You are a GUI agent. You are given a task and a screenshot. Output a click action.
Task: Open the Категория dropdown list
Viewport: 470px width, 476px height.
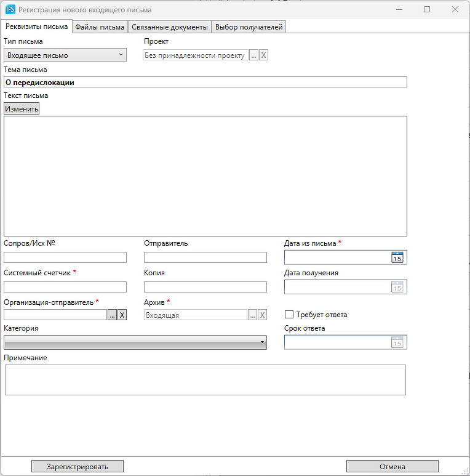click(135, 342)
